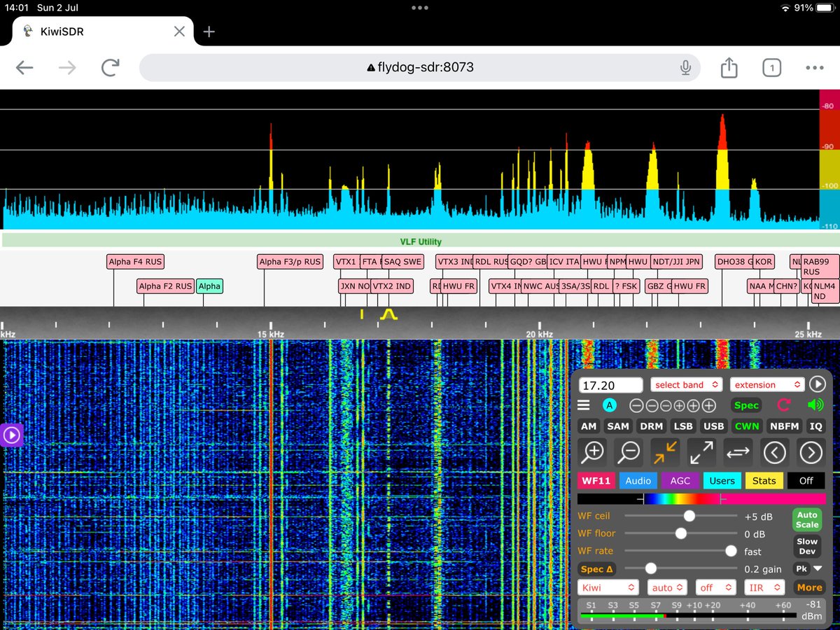Viewport: 840px width, 630px height.
Task: Toggle the cyan A button in the control panel
Action: pyautogui.click(x=610, y=405)
